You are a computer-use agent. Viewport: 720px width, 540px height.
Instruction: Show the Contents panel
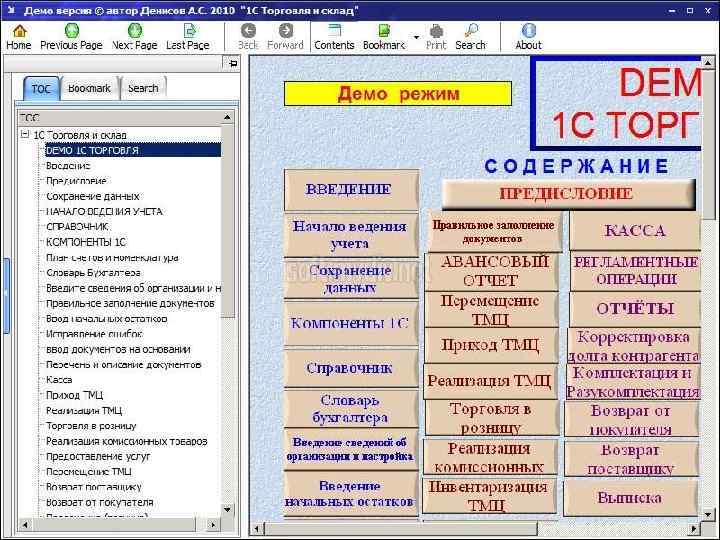point(334,37)
